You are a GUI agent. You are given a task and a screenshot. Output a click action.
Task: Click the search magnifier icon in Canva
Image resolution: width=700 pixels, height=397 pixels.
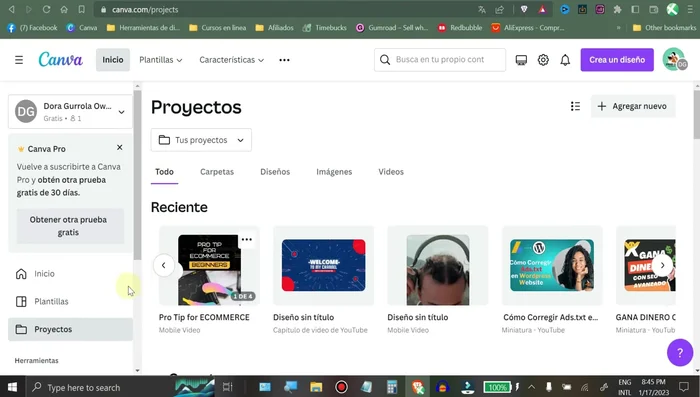pyautogui.click(x=385, y=60)
